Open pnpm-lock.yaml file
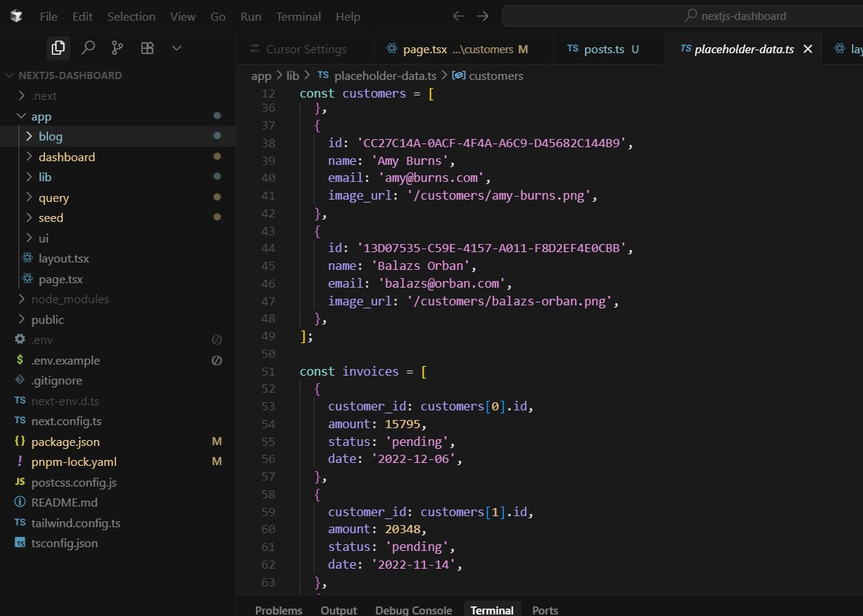This screenshot has height=616, width=863. pos(118,462)
